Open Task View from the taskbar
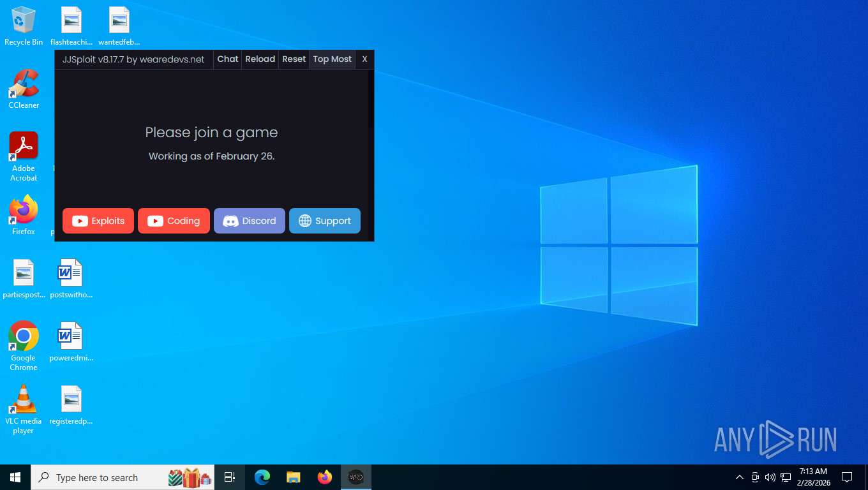 (x=230, y=477)
